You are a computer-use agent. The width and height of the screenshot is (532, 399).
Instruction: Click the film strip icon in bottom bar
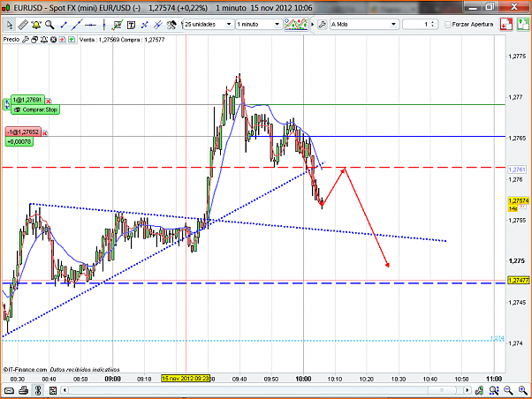click(x=53, y=390)
